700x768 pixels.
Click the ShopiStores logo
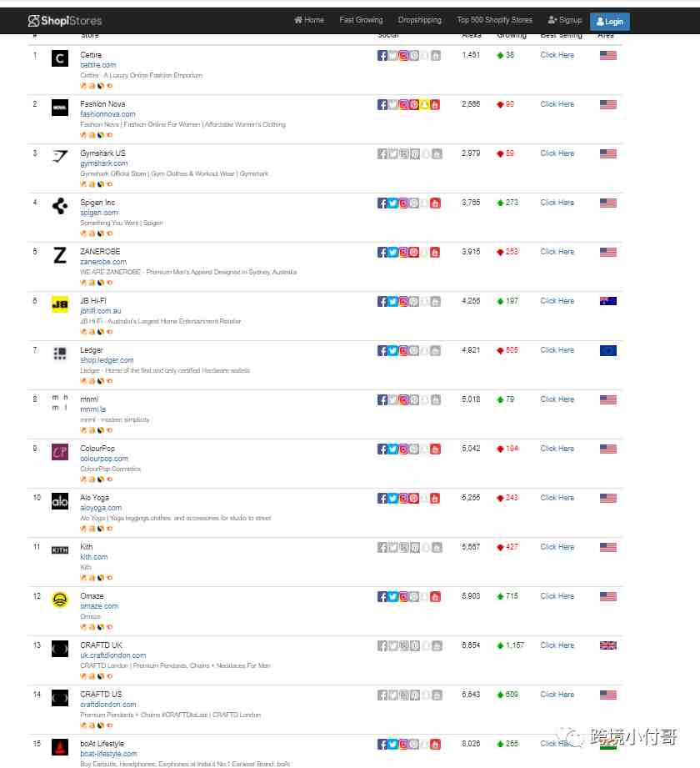click(65, 21)
